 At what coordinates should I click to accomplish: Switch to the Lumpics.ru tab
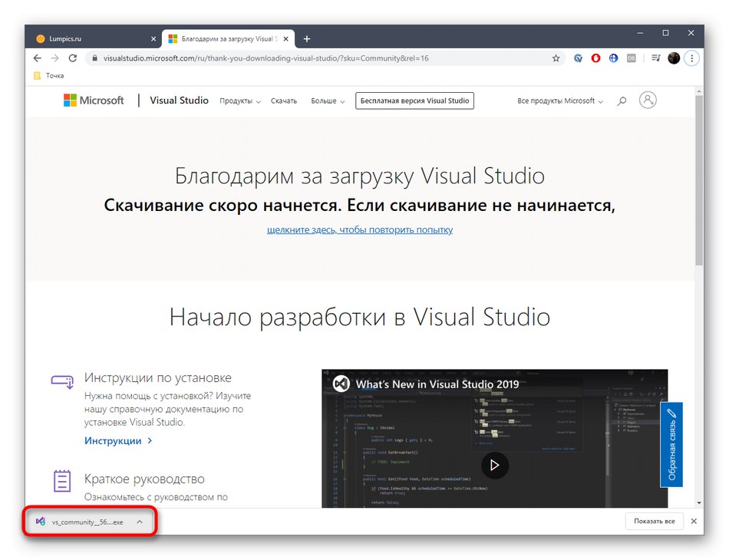pos(93,39)
